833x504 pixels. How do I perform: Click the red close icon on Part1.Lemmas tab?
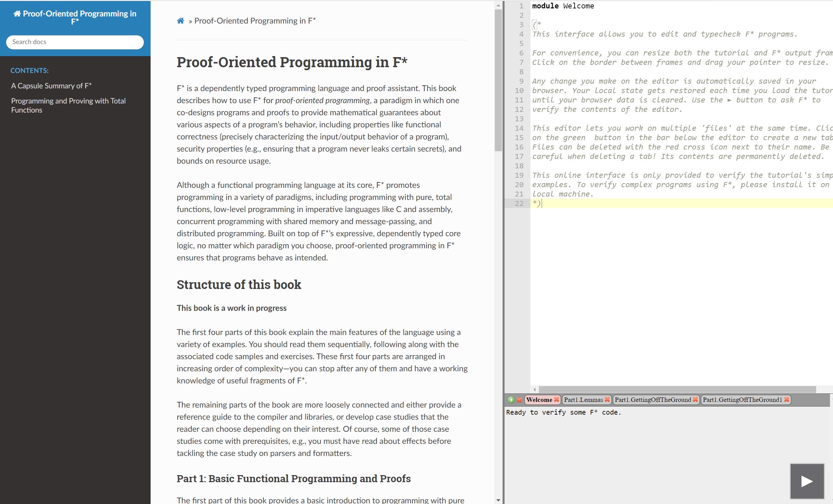tap(608, 399)
